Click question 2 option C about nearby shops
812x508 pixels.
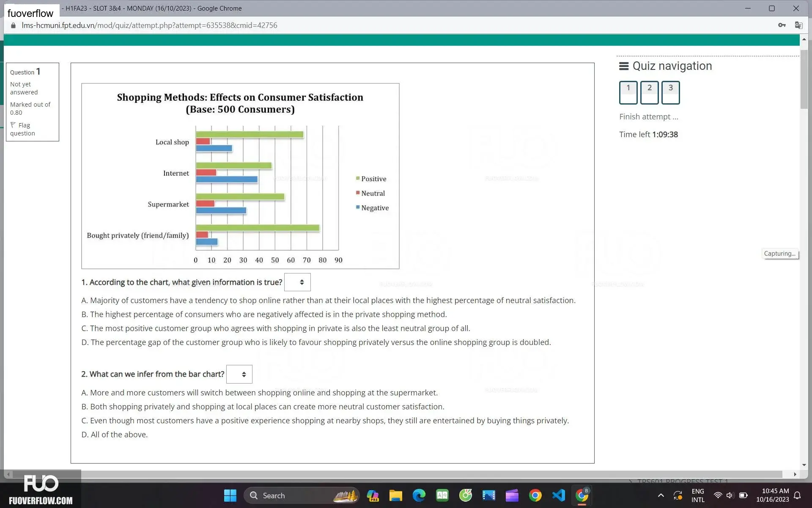coord(325,420)
